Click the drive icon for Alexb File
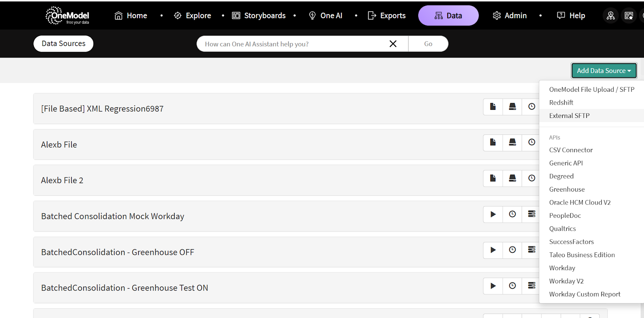The image size is (644, 318). click(512, 142)
